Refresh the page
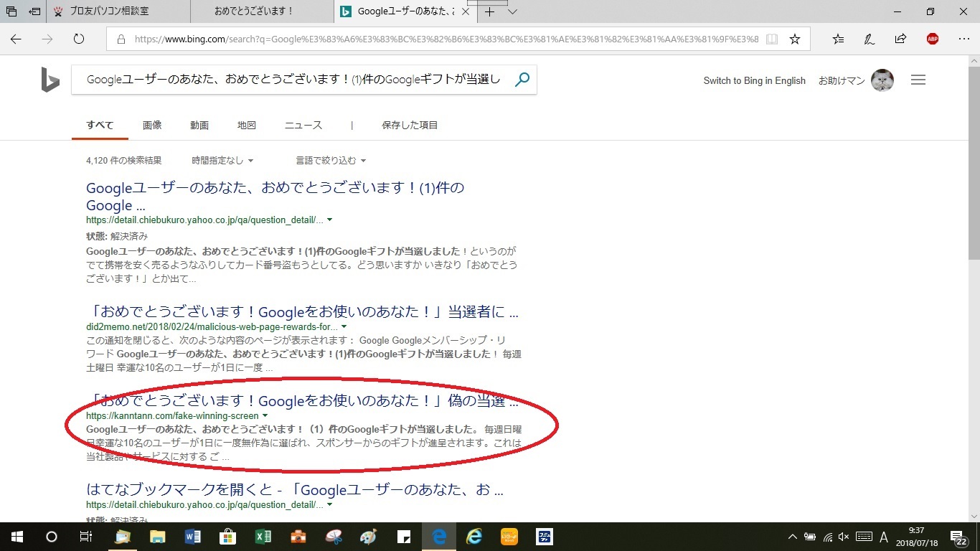The height and width of the screenshot is (551, 980). [x=79, y=39]
